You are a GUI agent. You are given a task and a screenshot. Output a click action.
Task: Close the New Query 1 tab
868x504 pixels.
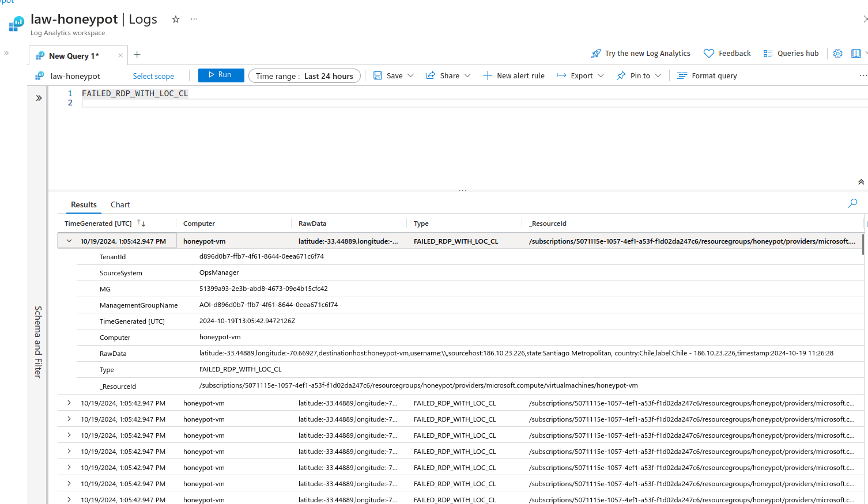pyautogui.click(x=120, y=55)
